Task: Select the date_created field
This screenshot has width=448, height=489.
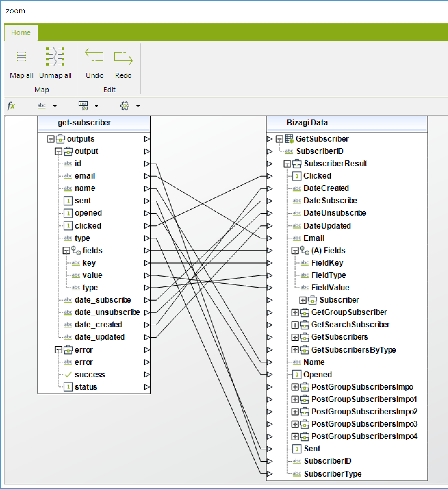Action: (98, 325)
